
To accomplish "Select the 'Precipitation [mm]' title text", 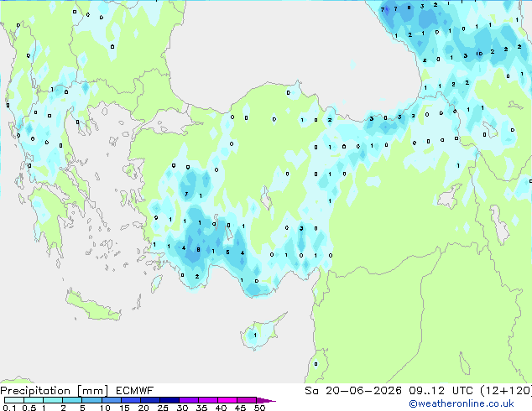I will point(55,391).
